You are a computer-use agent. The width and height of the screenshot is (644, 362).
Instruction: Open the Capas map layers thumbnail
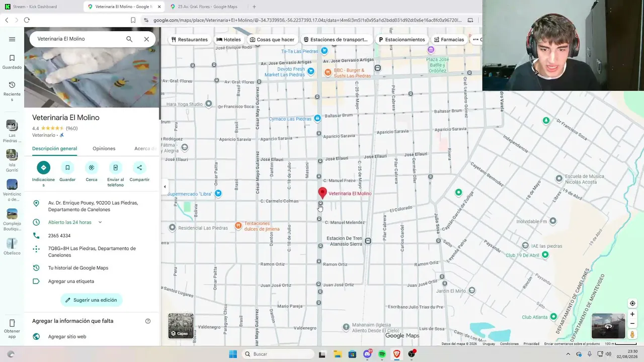coord(181,326)
